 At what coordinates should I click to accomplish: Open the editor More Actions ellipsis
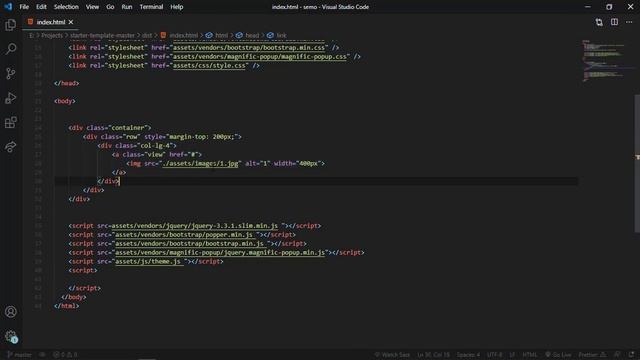(629, 22)
